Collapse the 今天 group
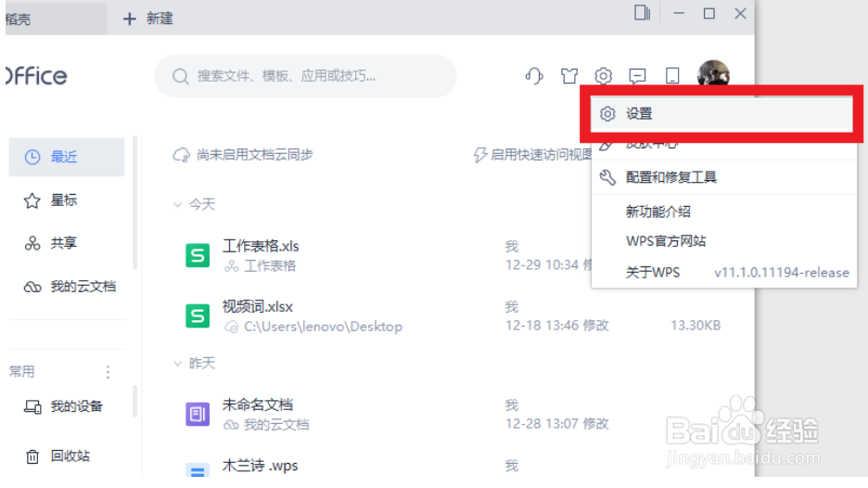 tap(178, 204)
